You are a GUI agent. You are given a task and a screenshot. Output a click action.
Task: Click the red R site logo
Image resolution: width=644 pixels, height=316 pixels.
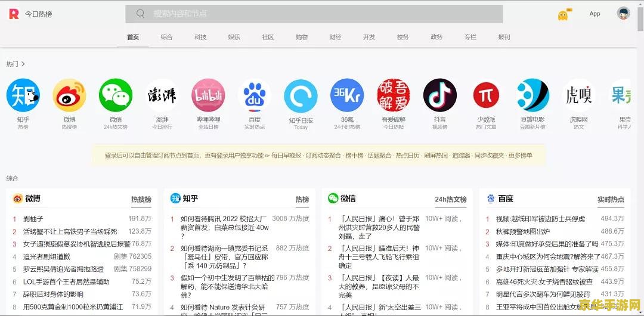pos(14,14)
